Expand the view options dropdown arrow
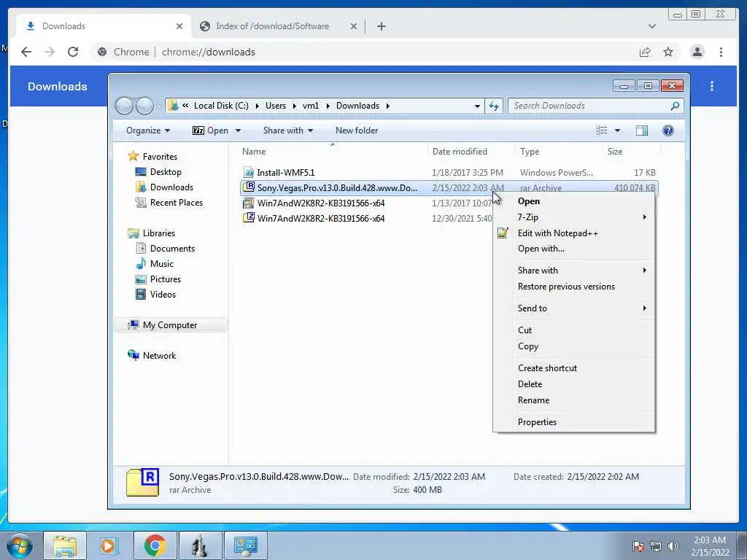Viewport: 747px width, 560px height. [617, 131]
